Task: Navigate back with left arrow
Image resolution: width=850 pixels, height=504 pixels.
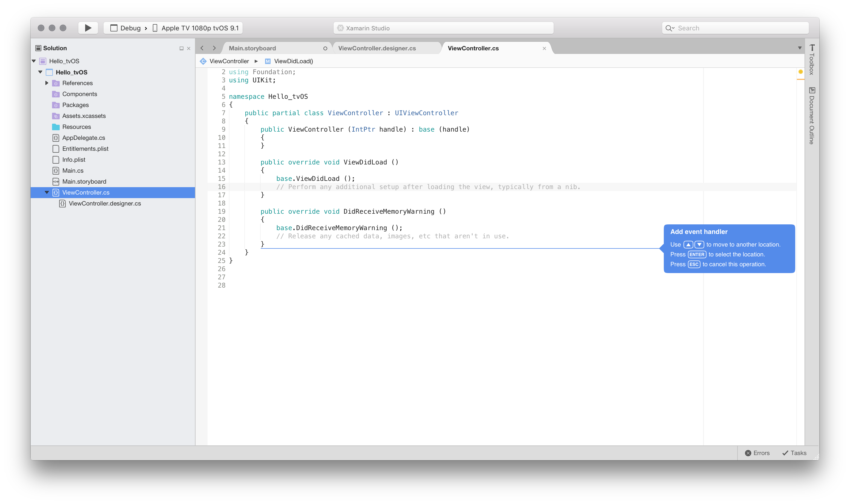Action: coord(202,48)
